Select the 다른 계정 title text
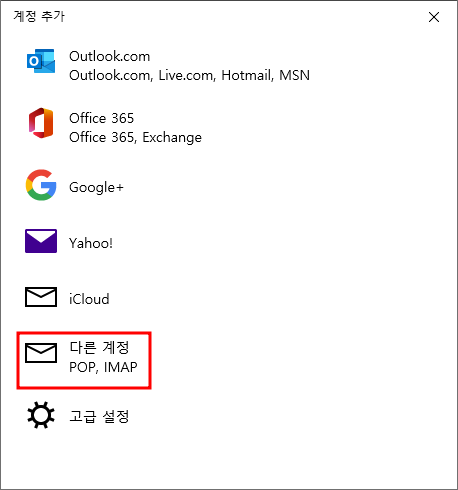Viewport: 458px width, 490px height. (x=99, y=348)
